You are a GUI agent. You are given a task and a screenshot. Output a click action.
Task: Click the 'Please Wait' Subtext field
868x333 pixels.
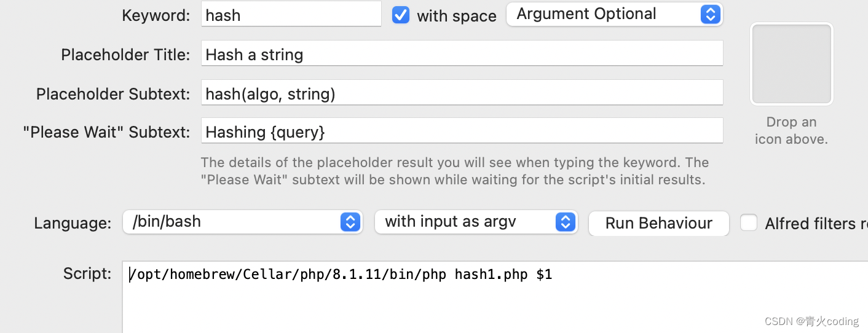[x=461, y=131]
